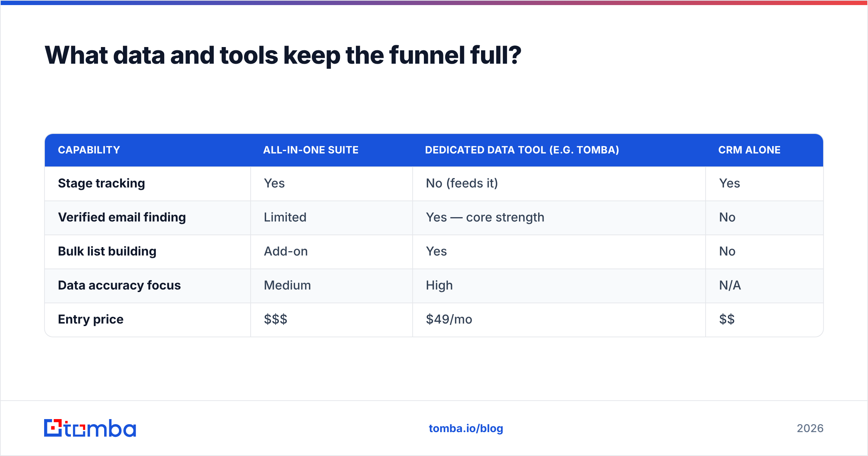868x456 pixels.
Task: Select the Entry price row label
Action: click(x=91, y=319)
